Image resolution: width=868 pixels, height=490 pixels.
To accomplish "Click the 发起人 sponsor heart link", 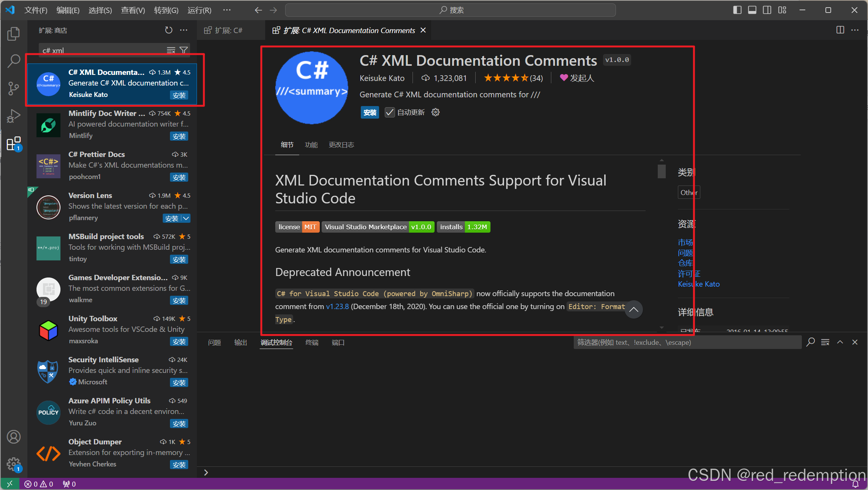I will [577, 78].
